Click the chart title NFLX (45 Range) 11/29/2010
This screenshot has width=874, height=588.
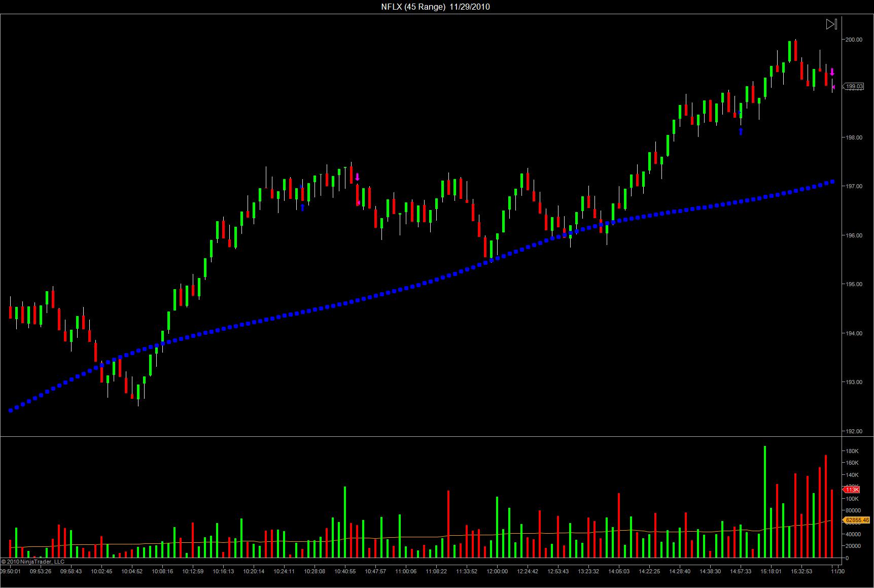[x=436, y=7]
